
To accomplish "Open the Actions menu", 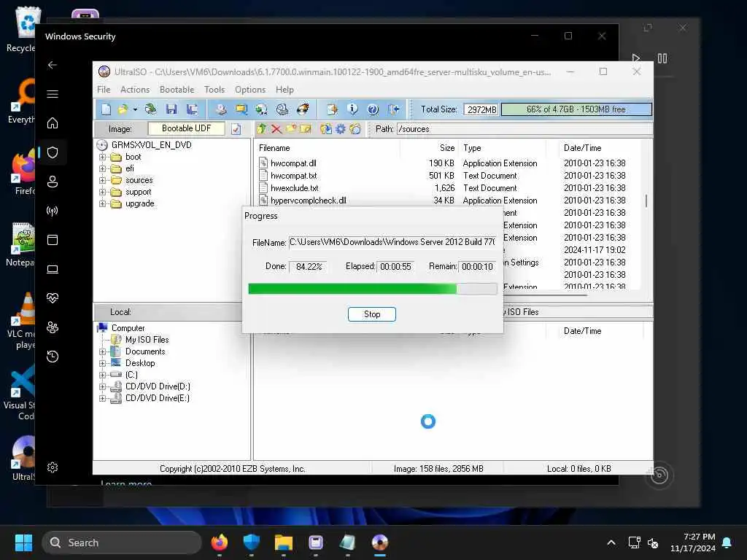I will tap(135, 90).
